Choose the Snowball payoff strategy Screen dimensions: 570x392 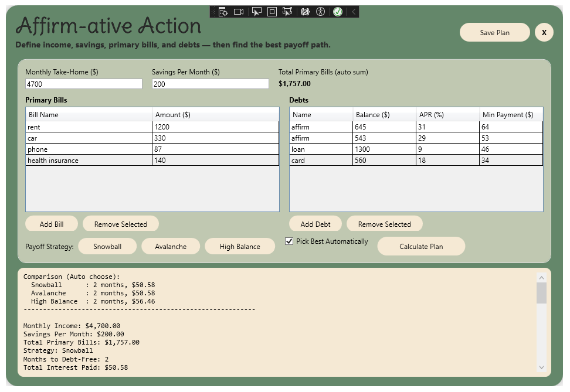click(x=107, y=247)
